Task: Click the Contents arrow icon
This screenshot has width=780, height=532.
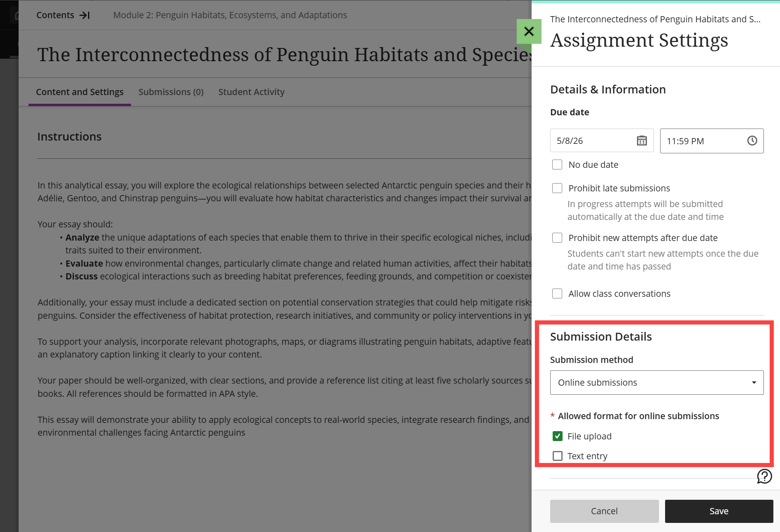Action: tap(85, 15)
